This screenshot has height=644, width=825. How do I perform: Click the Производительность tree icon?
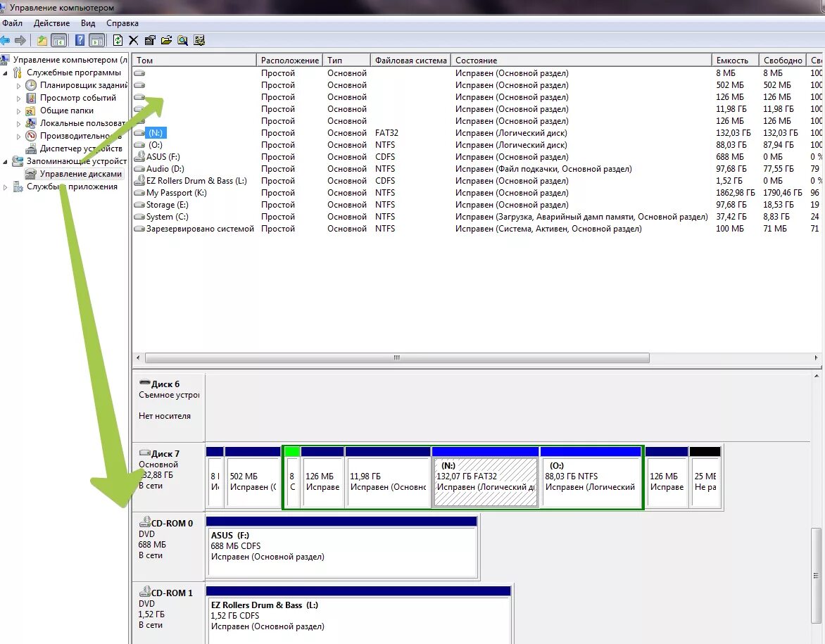pyautogui.click(x=31, y=136)
